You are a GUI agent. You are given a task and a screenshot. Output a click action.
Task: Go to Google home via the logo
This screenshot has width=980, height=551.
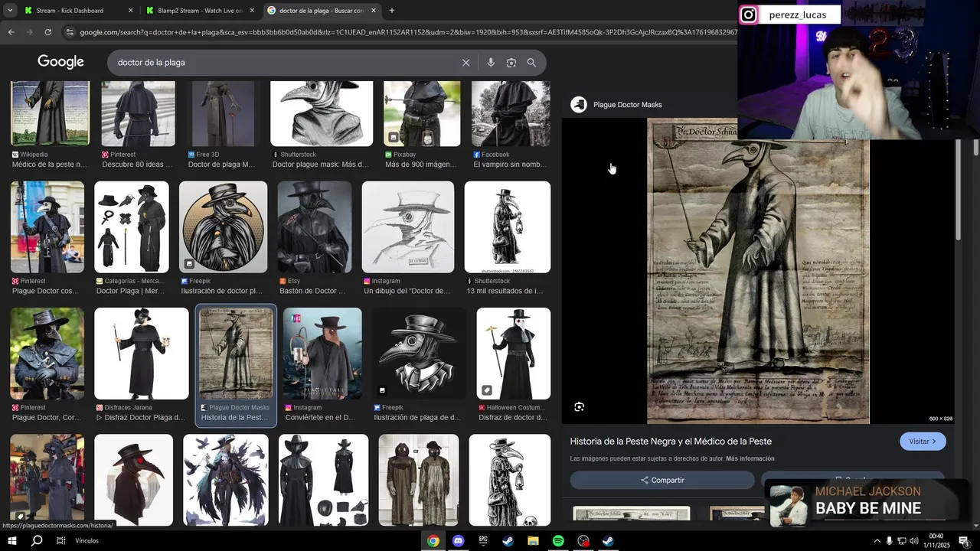coord(60,62)
